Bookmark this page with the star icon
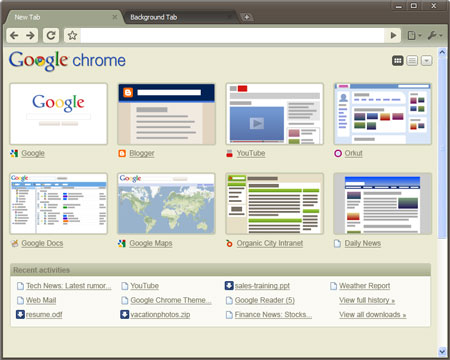The height and width of the screenshot is (360, 450). (x=72, y=35)
